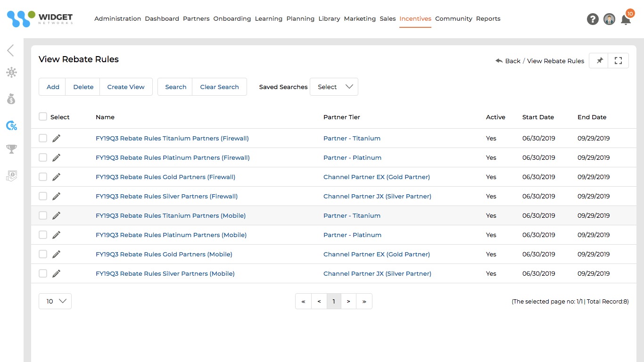This screenshot has width=644, height=362.
Task: Edit Silver Partners (Firewall) rule via pencil
Action: tap(57, 196)
